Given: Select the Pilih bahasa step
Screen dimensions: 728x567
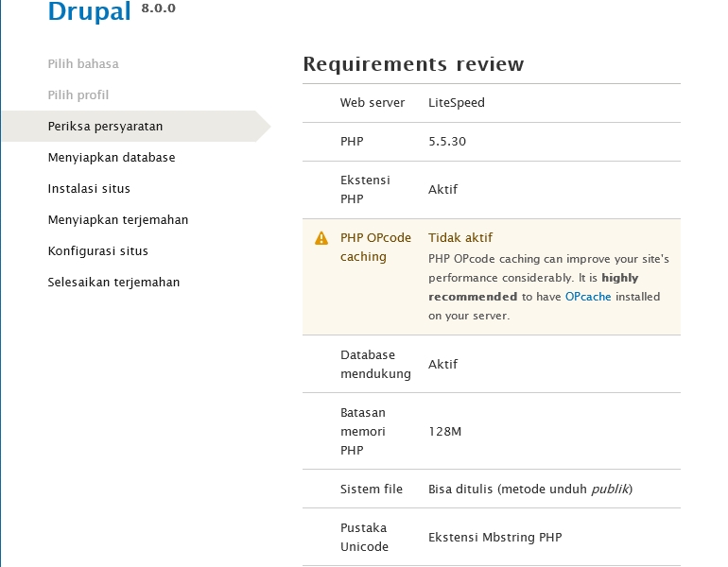Looking at the screenshot, I should (83, 64).
